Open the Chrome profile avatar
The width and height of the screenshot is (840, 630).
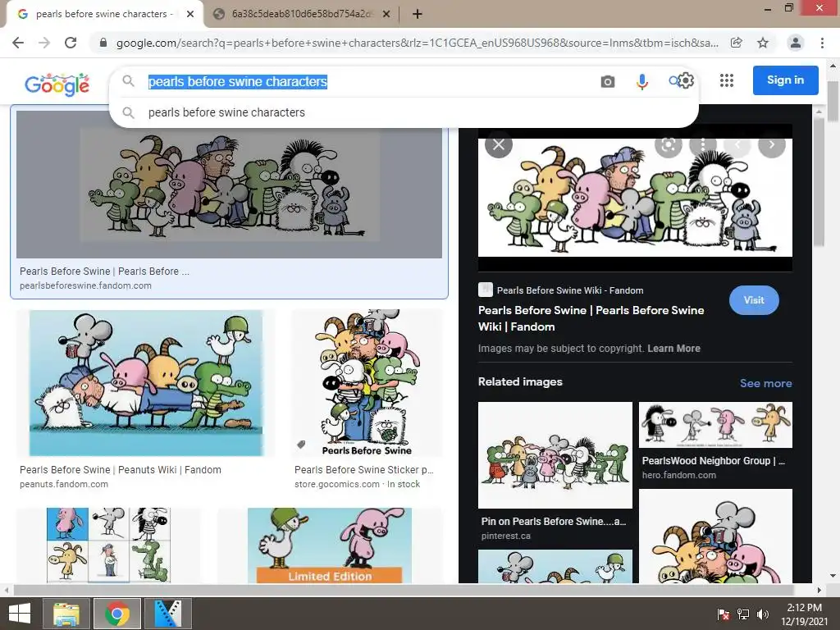click(796, 43)
